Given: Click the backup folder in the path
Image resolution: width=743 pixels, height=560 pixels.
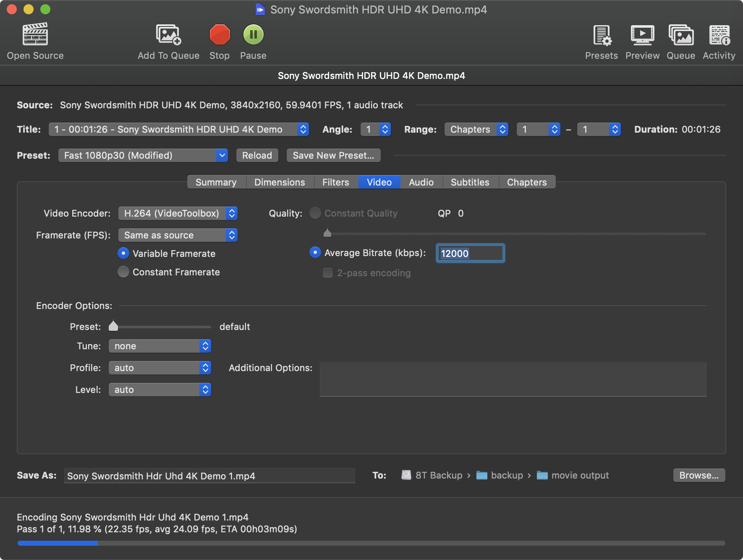Looking at the screenshot, I should point(500,475).
